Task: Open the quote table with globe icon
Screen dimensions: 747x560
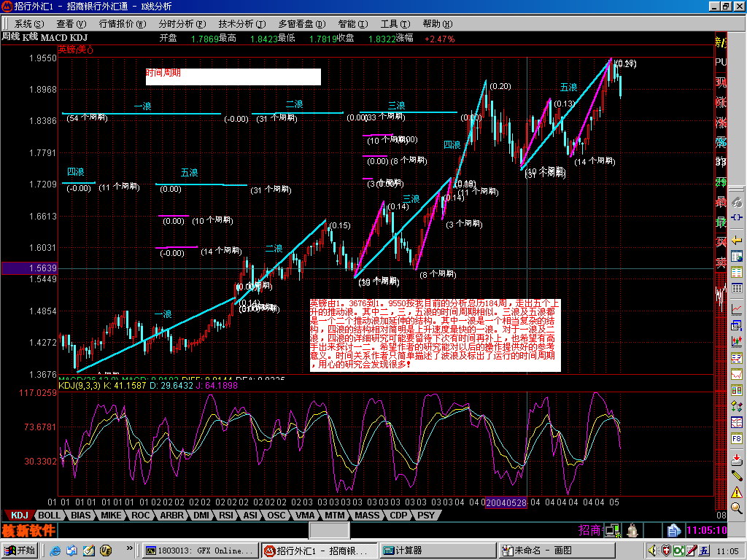Action: coord(737,256)
